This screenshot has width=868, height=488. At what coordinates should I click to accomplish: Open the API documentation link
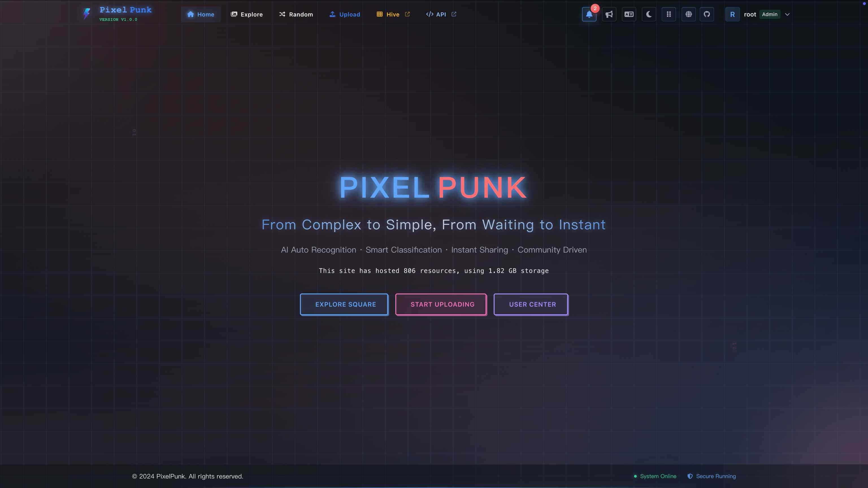[441, 14]
